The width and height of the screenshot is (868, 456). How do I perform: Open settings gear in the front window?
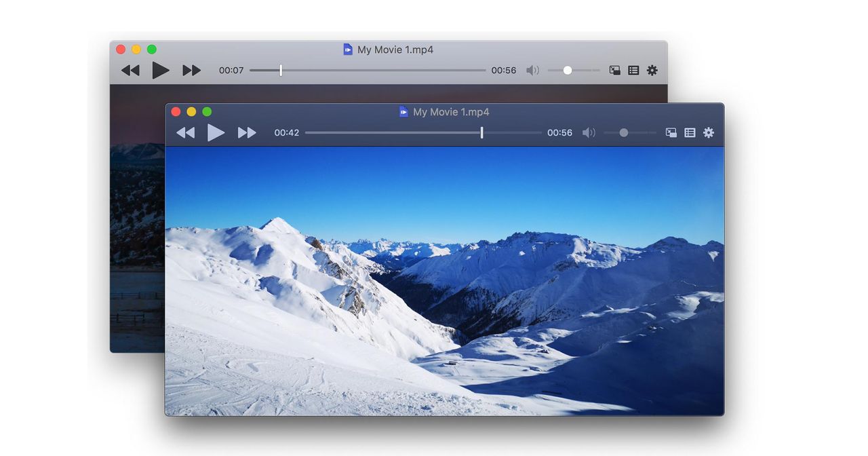[709, 133]
